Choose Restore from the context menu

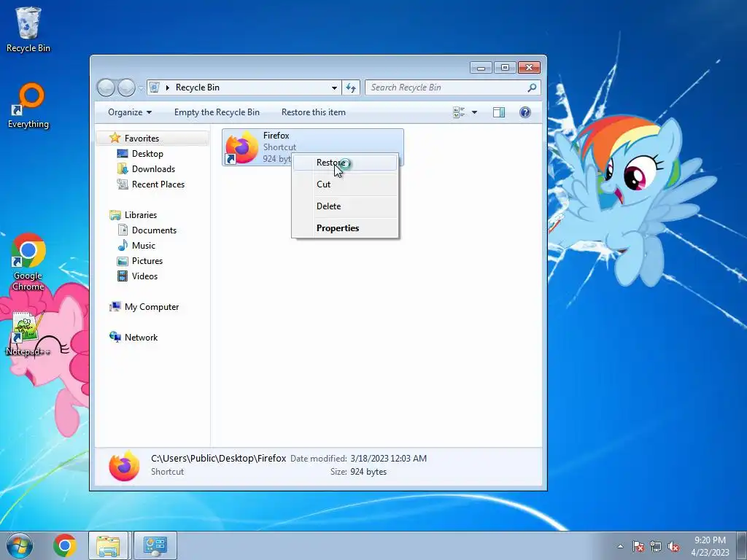coord(345,163)
